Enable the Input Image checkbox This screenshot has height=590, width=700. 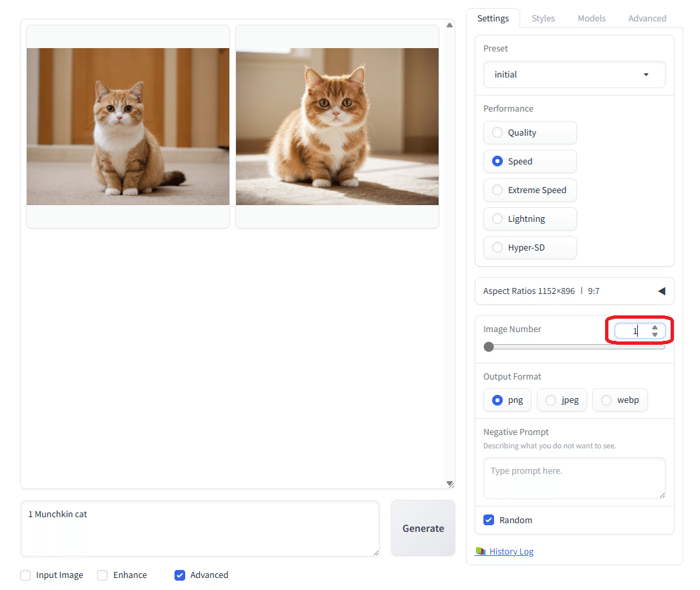pos(25,575)
